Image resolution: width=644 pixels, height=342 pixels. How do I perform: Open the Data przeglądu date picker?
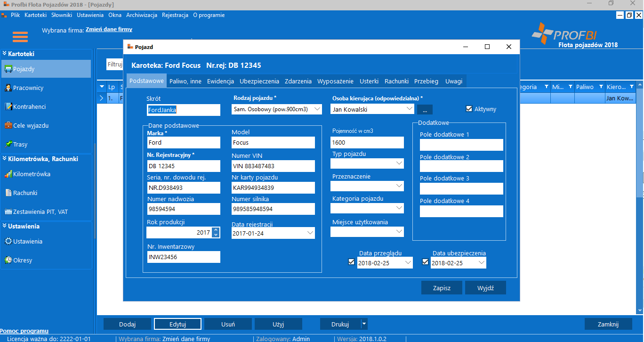click(408, 263)
